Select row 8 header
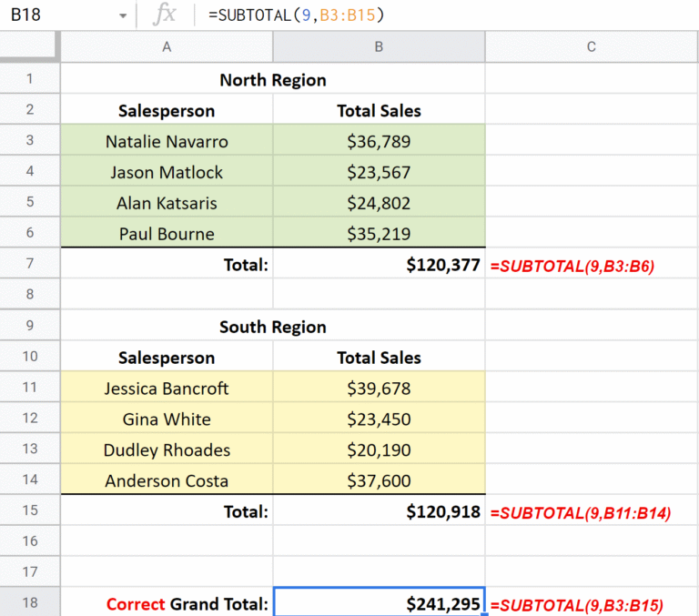 (x=29, y=294)
